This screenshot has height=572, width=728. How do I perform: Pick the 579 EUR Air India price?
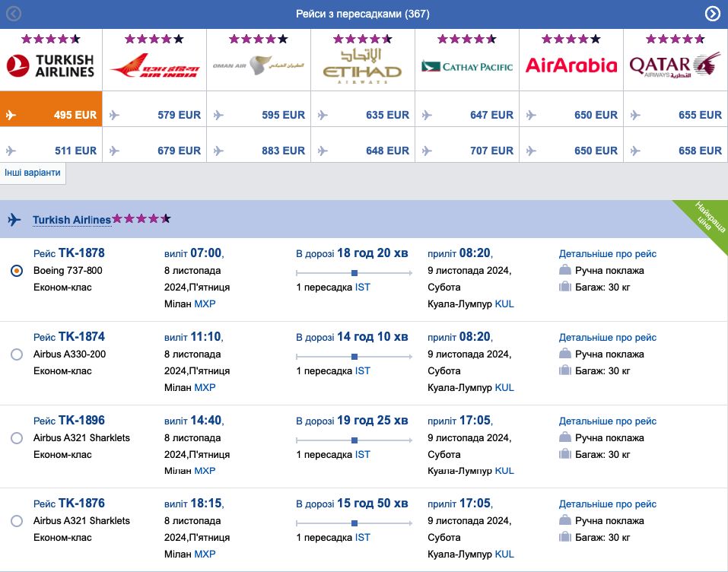click(154, 115)
